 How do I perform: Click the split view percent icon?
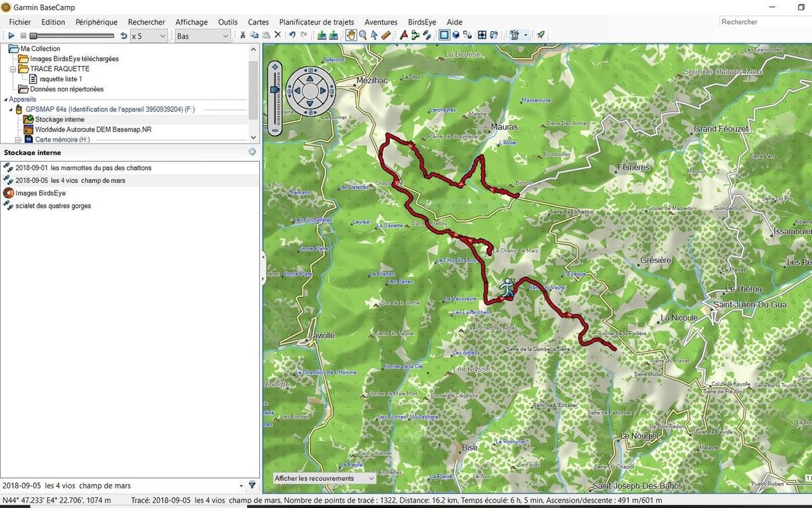tap(468, 35)
